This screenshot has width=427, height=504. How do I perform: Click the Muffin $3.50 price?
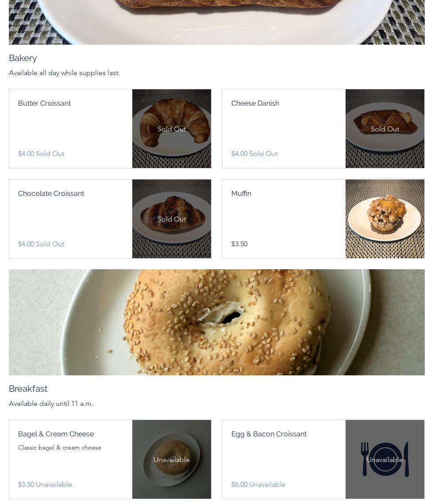point(239,244)
